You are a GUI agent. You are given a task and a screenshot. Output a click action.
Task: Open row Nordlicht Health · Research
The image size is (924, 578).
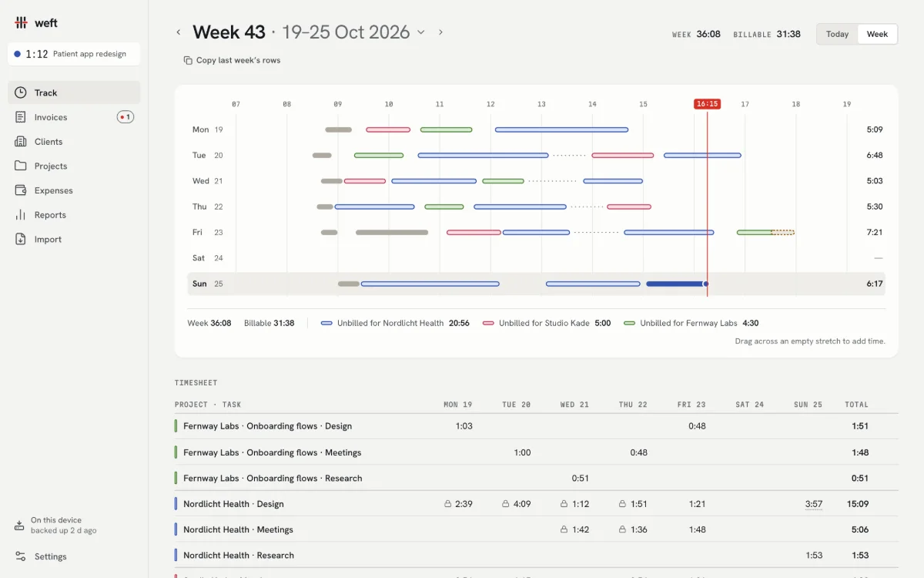[x=536, y=555]
